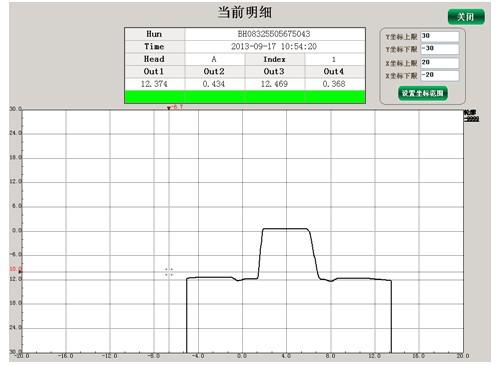Screen dimensions: 504x365
Task: Click the Out2 value 0.434
Action: click(x=214, y=84)
